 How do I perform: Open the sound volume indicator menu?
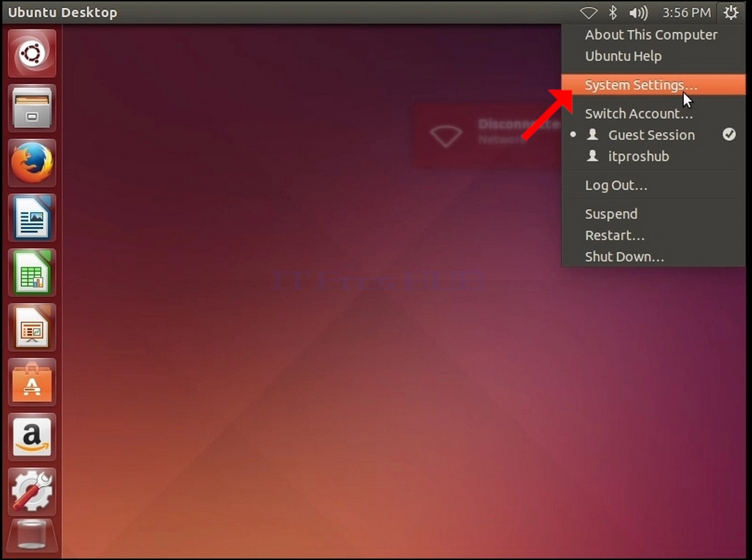[x=639, y=12]
